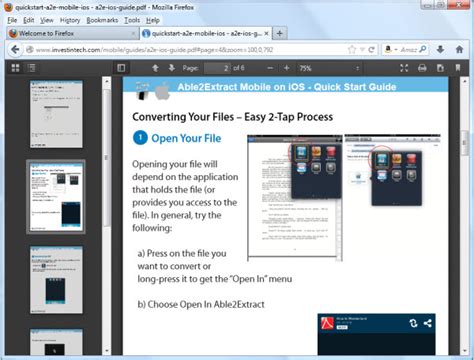Expand the search engine dropdown arrow
Screen dimensions: 474x360
396,50
